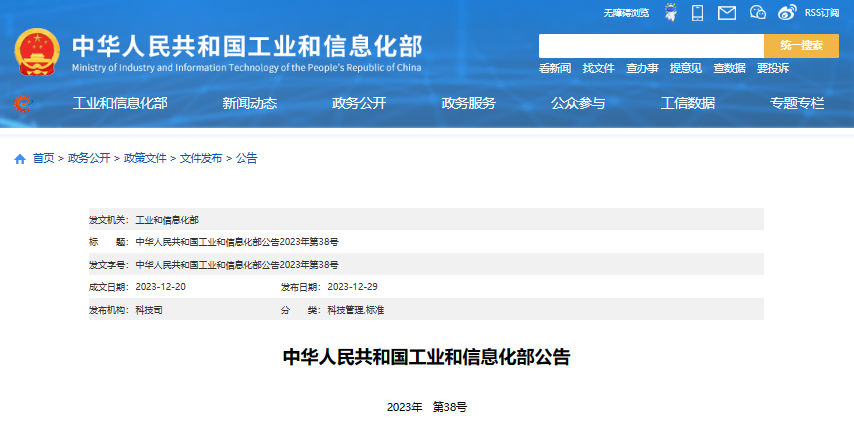Open 工业和信息化部 navigation menu
The width and height of the screenshot is (854, 448).
(120, 103)
